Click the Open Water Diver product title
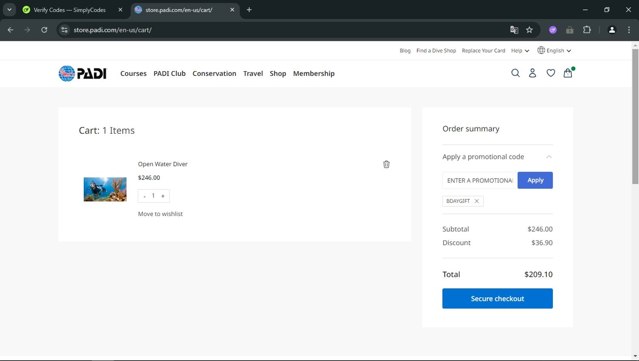Screen dimensions: 639x361 pyautogui.click(x=163, y=164)
